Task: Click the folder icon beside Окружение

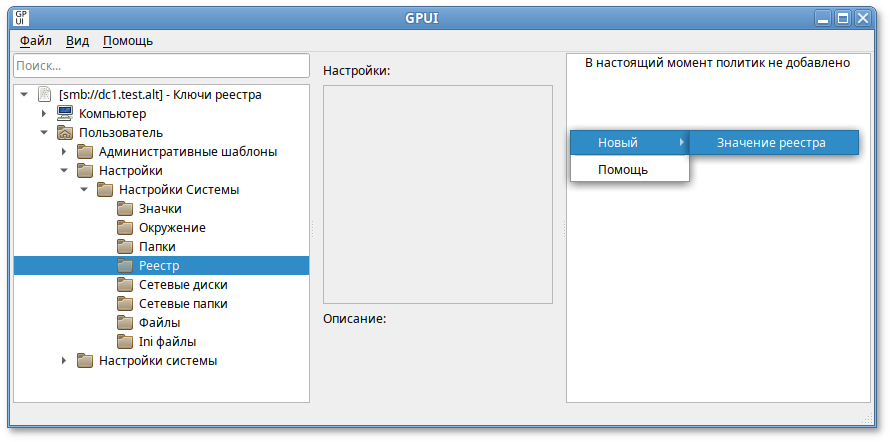Action: pyautogui.click(x=124, y=228)
